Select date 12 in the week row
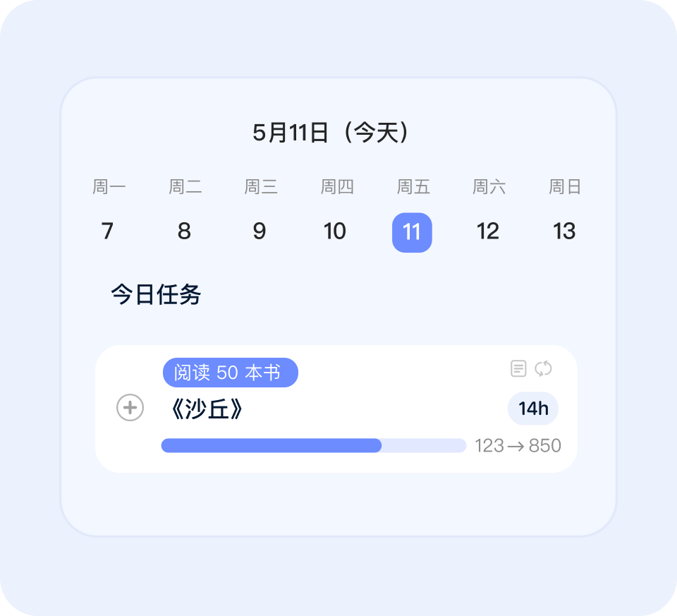Screen dimensions: 677x616 [488, 231]
